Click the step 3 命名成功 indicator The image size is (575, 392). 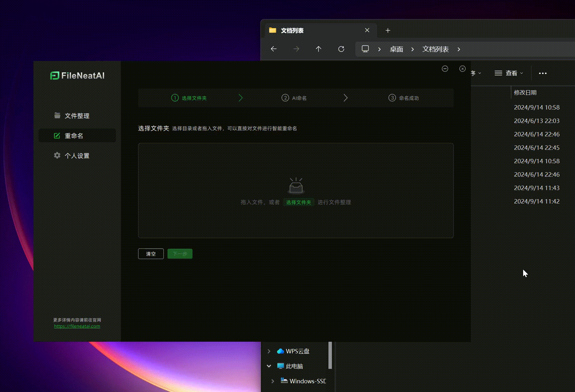[x=403, y=98]
